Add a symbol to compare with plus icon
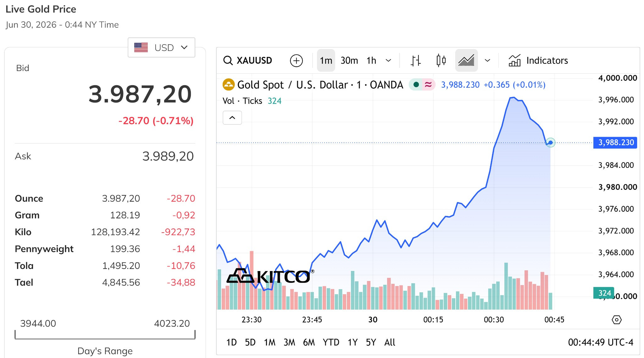The width and height of the screenshot is (644, 358). tap(296, 60)
